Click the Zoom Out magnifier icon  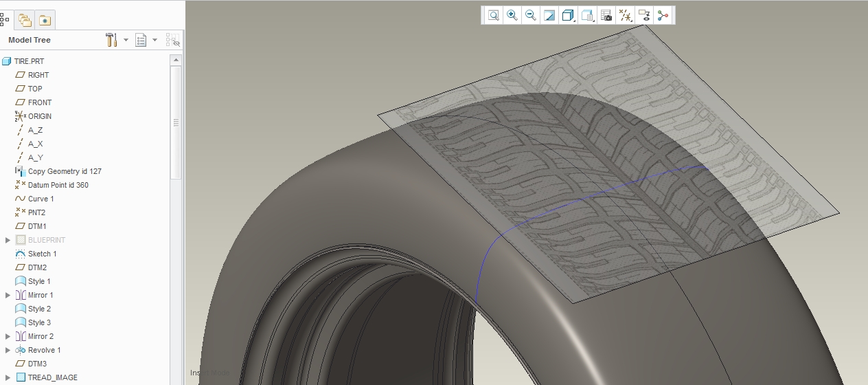tap(531, 15)
